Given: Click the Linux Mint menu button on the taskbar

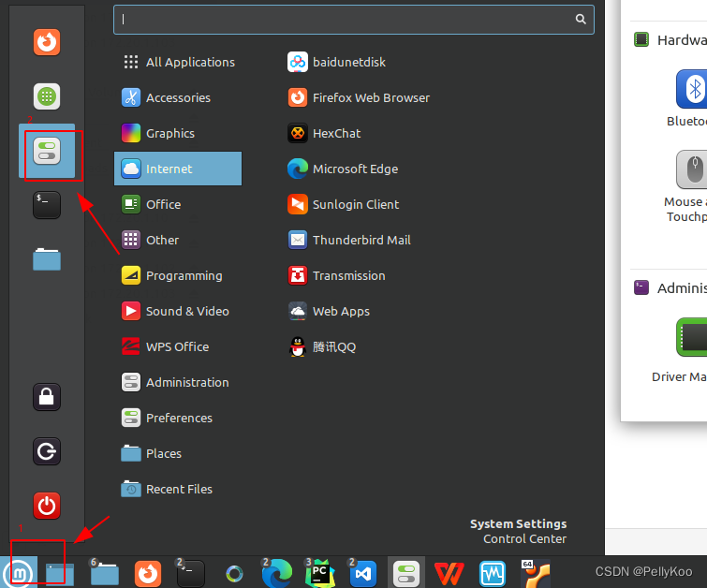Looking at the screenshot, I should tap(19, 573).
